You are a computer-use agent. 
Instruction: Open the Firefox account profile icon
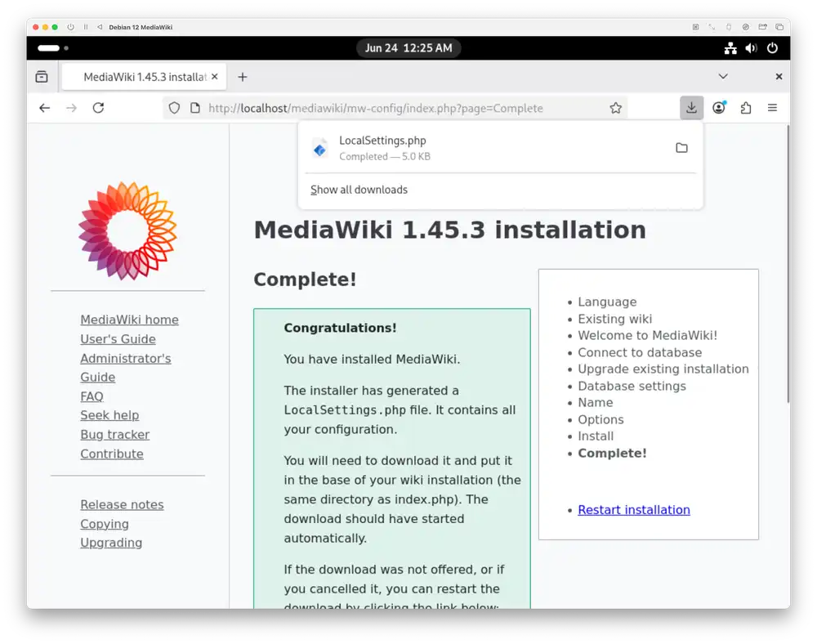point(719,108)
